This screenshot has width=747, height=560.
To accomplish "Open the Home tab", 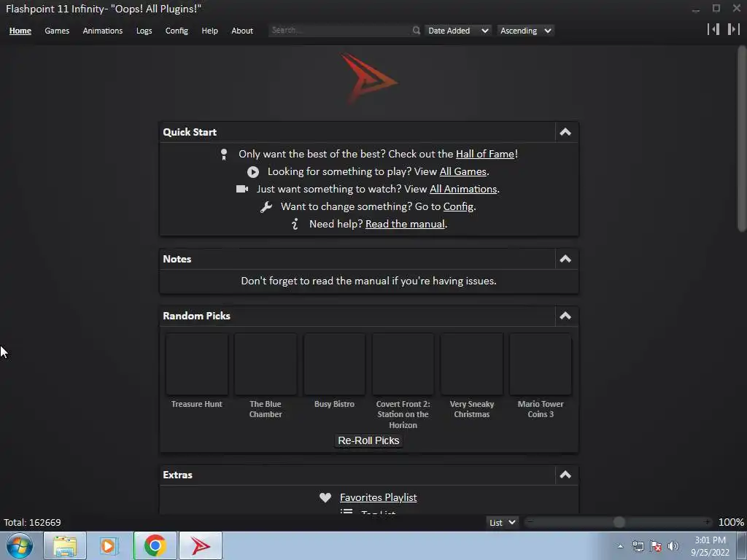I will pyautogui.click(x=20, y=31).
